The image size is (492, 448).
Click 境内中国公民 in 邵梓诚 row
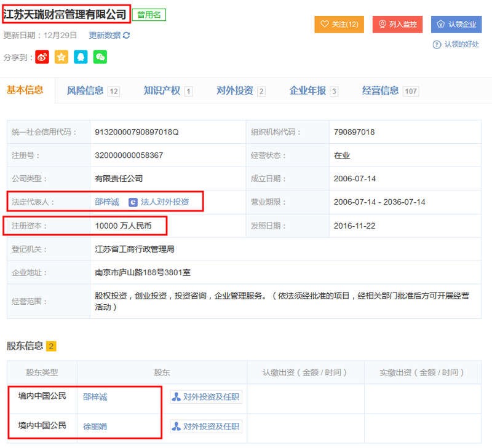[42, 396]
